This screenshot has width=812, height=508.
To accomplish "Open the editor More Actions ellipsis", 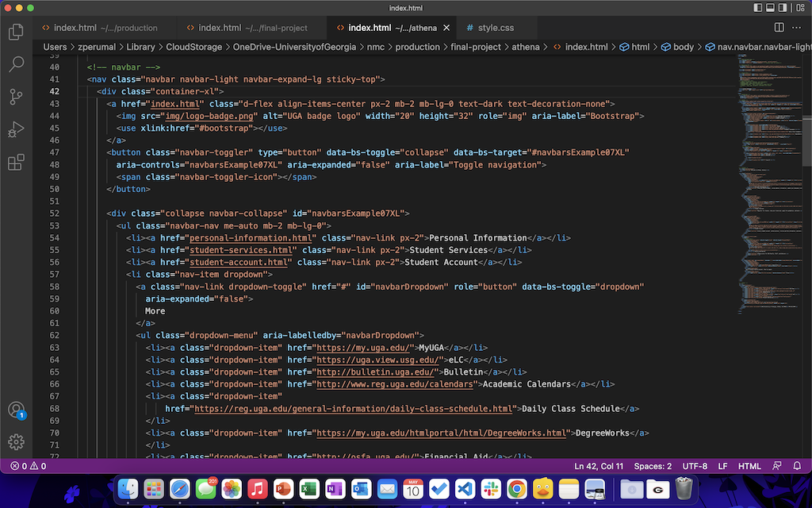I will [x=796, y=28].
